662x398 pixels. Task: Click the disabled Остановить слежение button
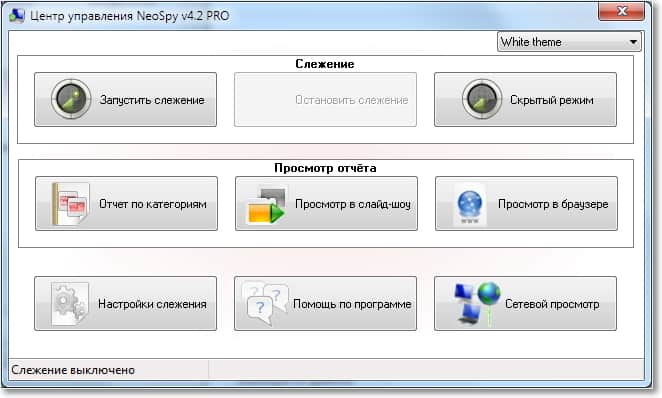pos(325,100)
